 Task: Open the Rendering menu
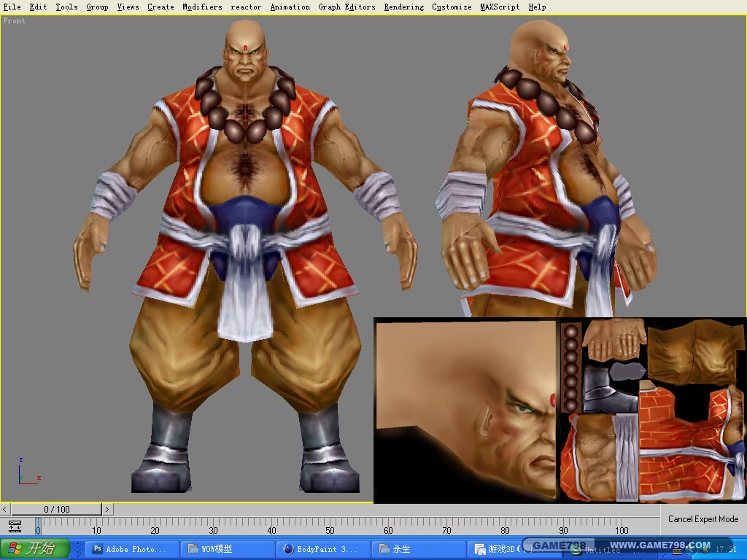coord(404,7)
